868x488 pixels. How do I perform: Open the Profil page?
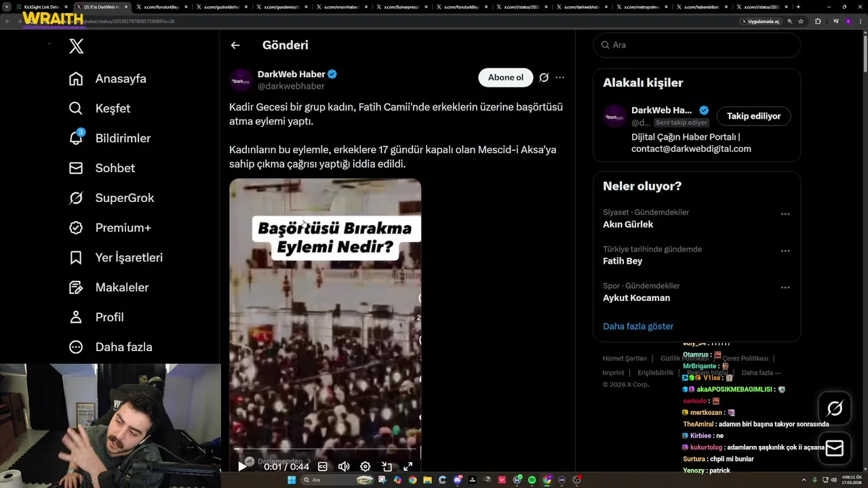(x=96, y=317)
